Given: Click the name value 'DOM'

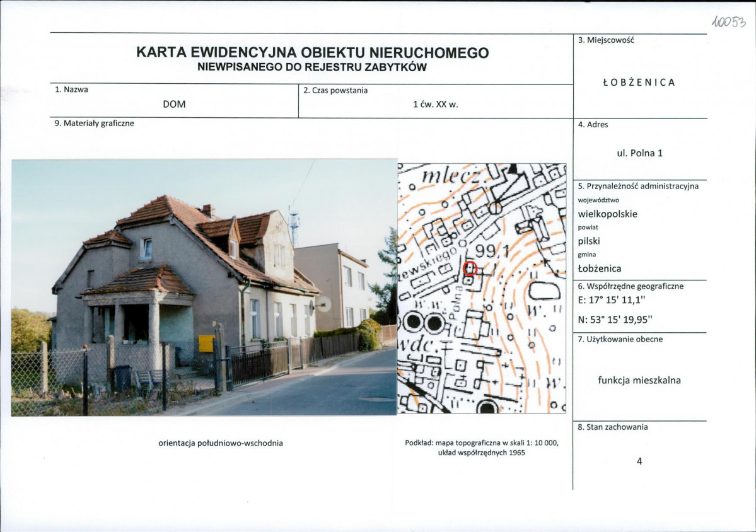Looking at the screenshot, I should coord(174,104).
